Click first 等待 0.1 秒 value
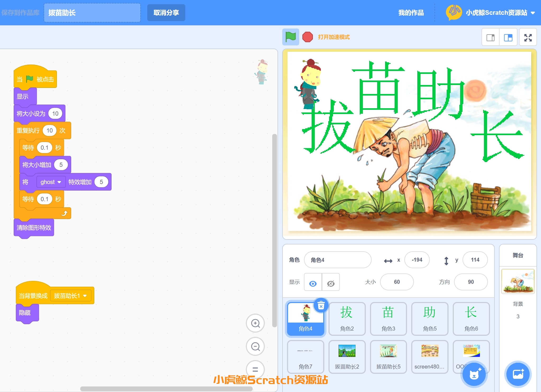This screenshot has height=392, width=541. (x=44, y=148)
